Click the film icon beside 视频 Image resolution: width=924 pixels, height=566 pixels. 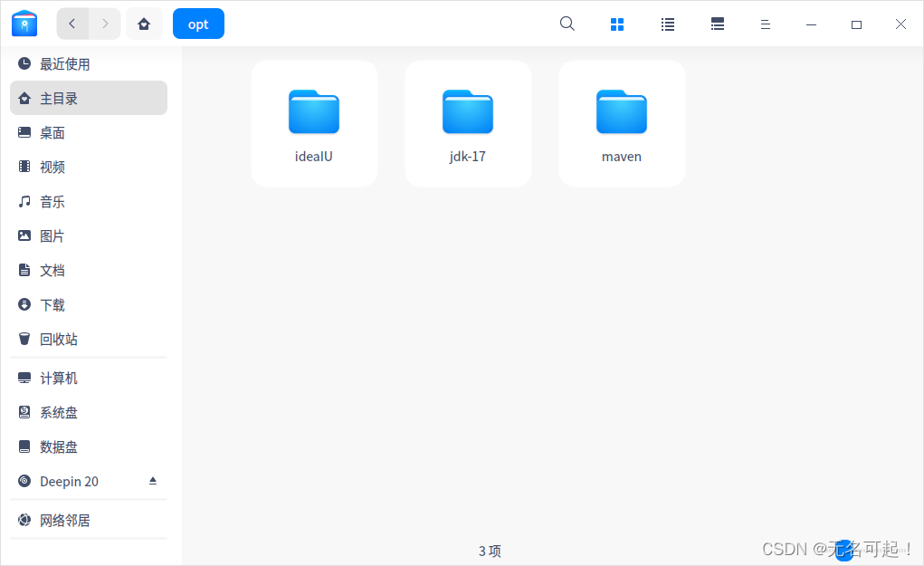click(x=24, y=167)
